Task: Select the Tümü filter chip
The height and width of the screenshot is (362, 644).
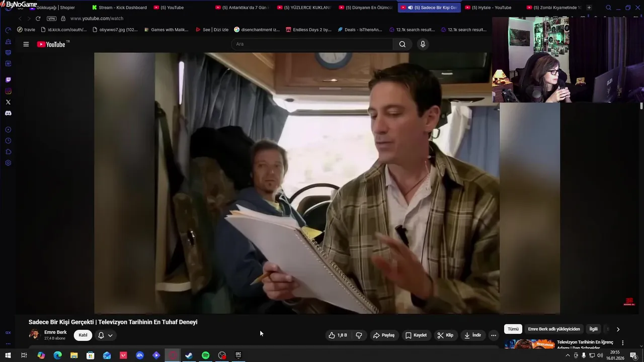Action: tap(513, 329)
